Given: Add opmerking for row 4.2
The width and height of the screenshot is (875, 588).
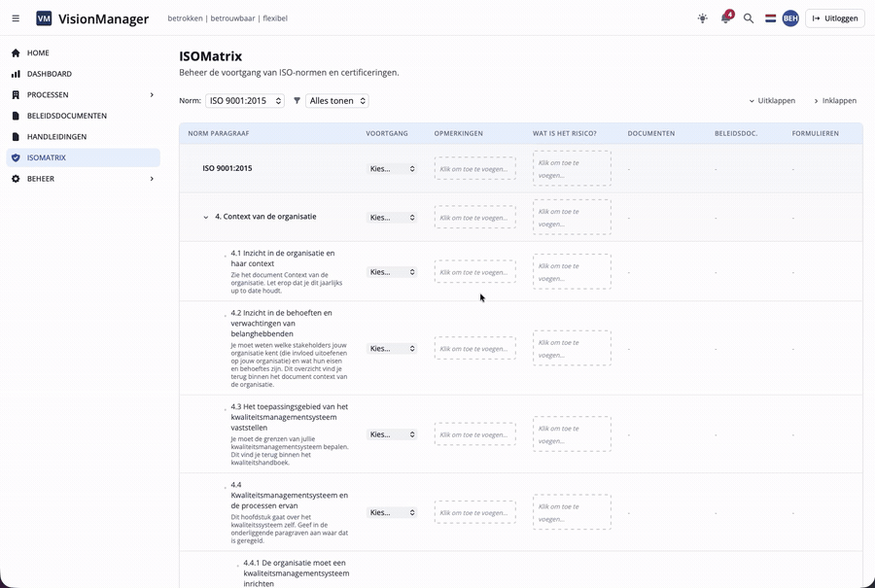Looking at the screenshot, I should (474, 348).
